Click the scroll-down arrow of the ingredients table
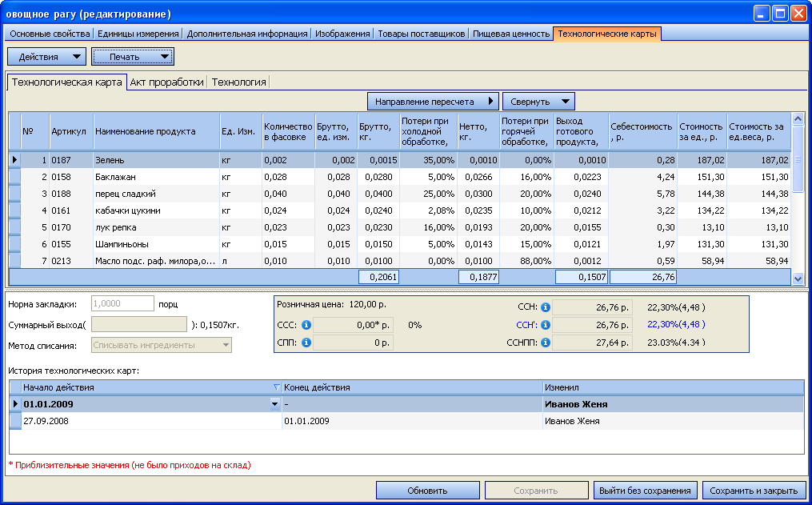The image size is (812, 505). coord(798,279)
